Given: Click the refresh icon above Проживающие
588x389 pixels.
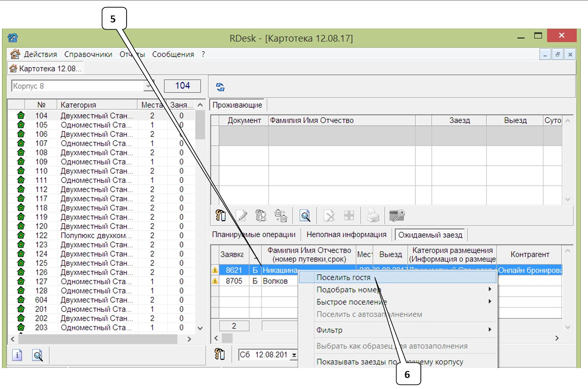Looking at the screenshot, I should point(220,87).
